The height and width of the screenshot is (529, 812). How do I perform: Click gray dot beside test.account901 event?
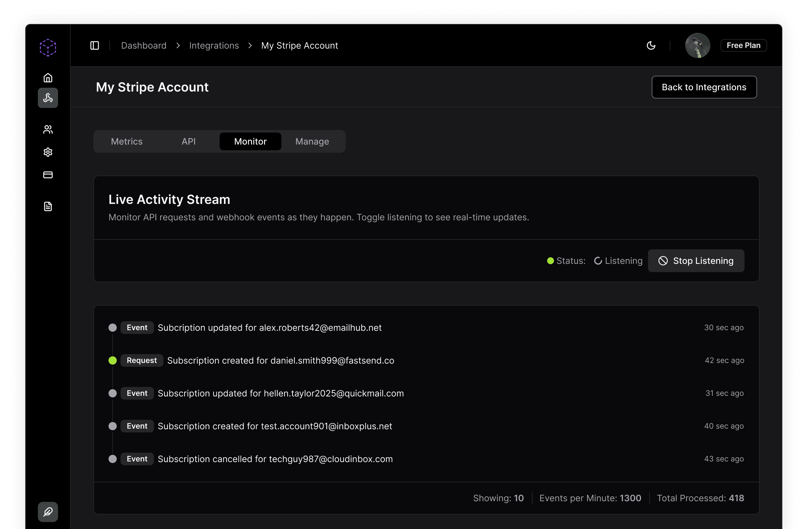(x=113, y=426)
